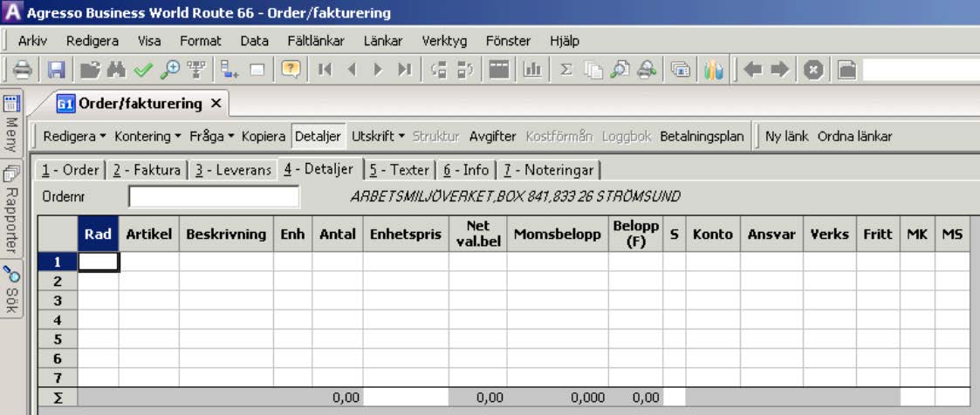Open the Arkiv menu
This screenshot has height=415, width=980.
32,41
